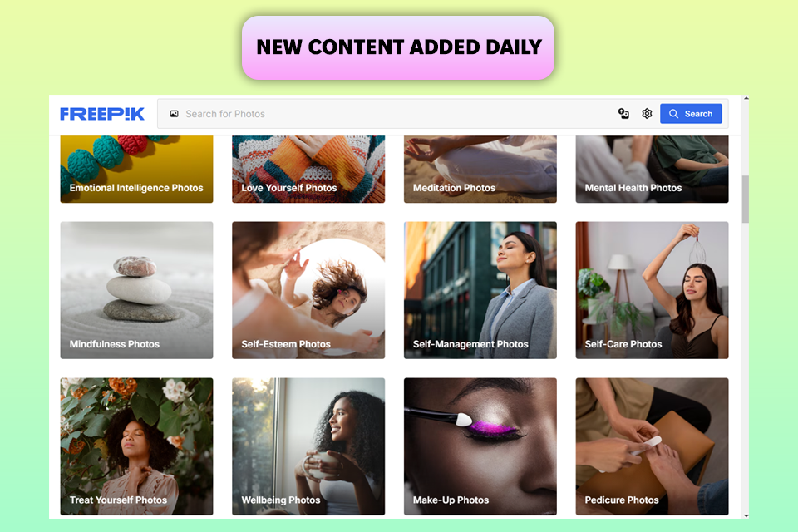
Task: Open Pedicure Photos tile
Action: tap(652, 446)
